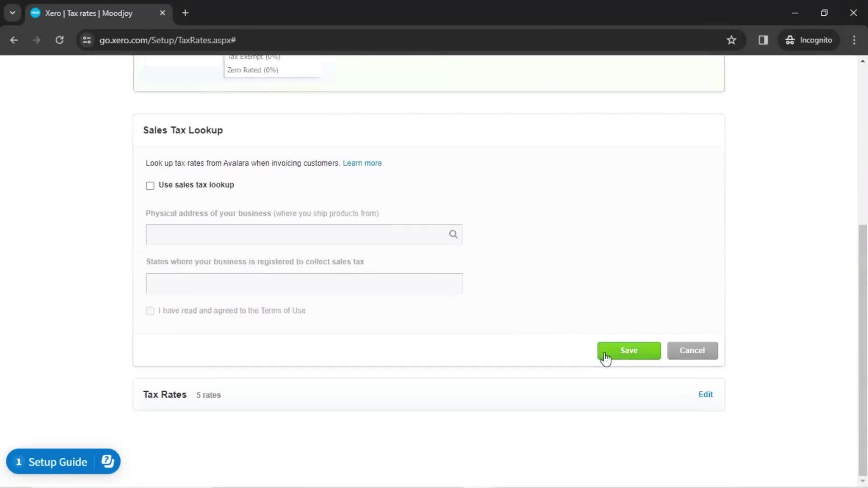868x488 pixels.
Task: Bookmark this page with the star icon
Action: coord(731,40)
